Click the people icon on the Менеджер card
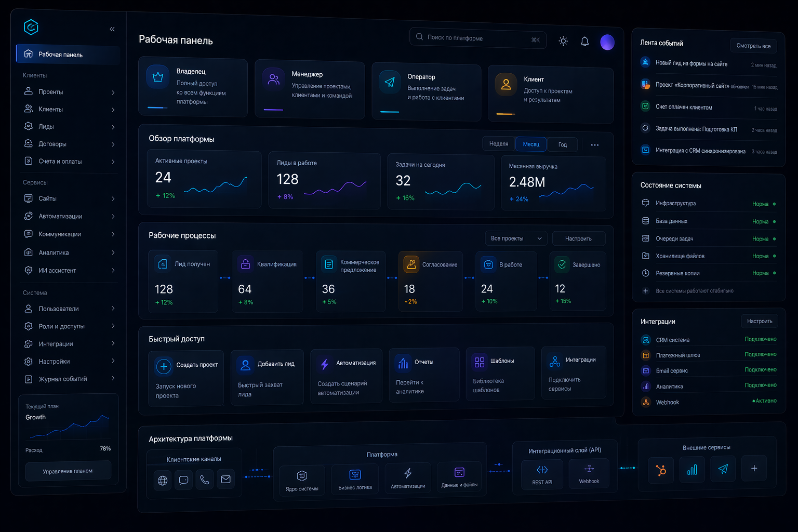Screen dimensions: 798x532 click(273, 79)
